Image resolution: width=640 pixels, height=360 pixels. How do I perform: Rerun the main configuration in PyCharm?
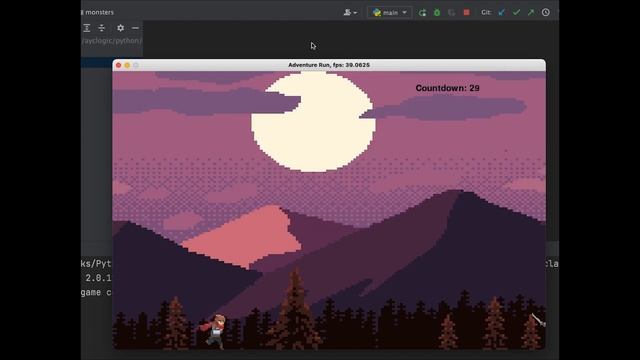click(x=422, y=13)
